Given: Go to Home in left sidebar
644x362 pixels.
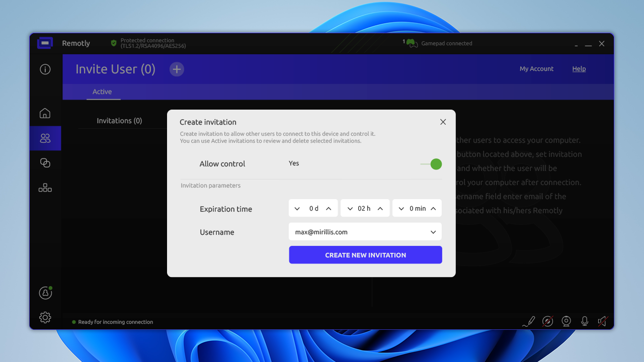Looking at the screenshot, I should click(45, 113).
